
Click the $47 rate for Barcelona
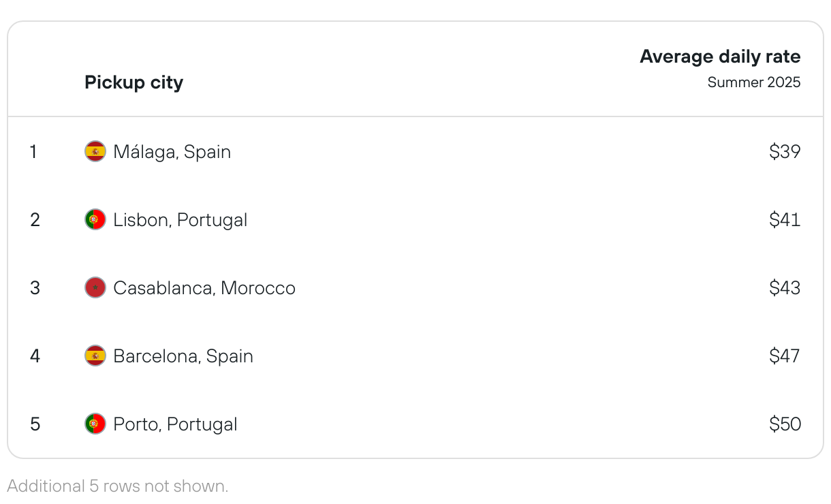point(785,356)
